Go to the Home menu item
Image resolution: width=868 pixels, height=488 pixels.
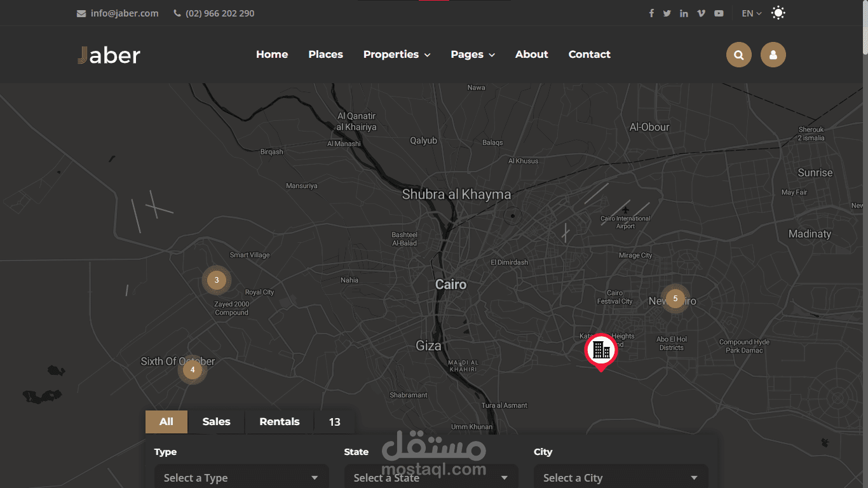click(x=272, y=55)
